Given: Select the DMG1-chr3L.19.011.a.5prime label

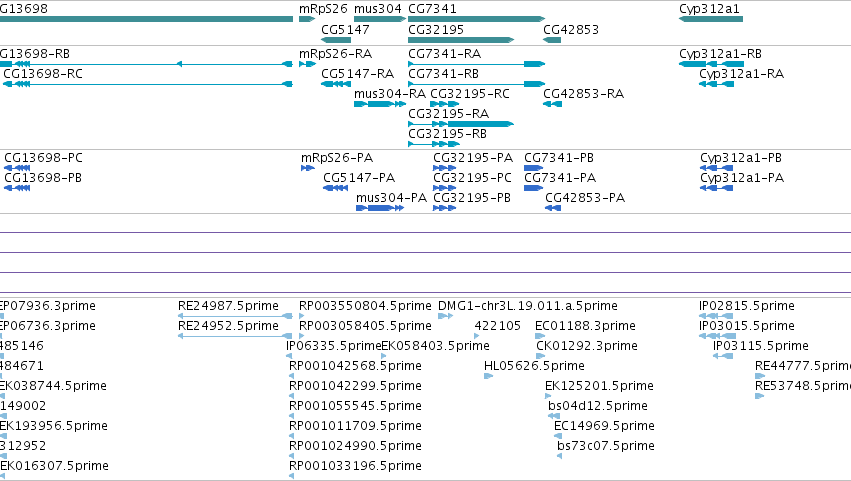Looking at the screenshot, I should tap(528, 306).
